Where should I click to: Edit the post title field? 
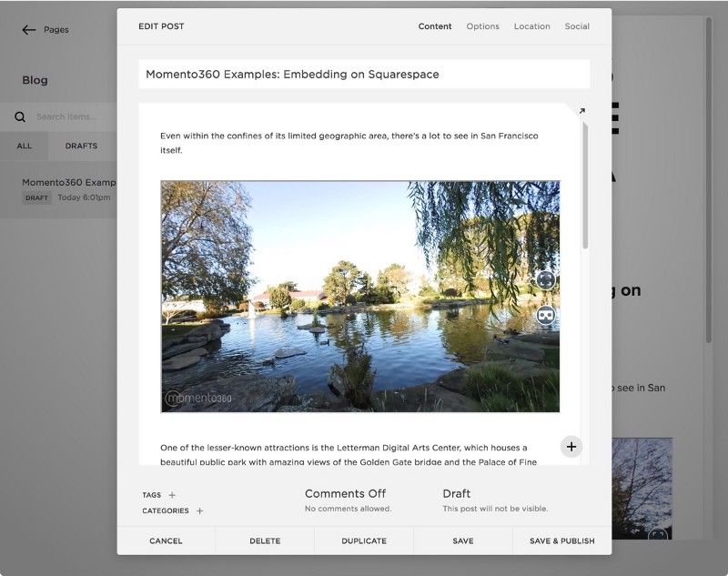[365, 75]
